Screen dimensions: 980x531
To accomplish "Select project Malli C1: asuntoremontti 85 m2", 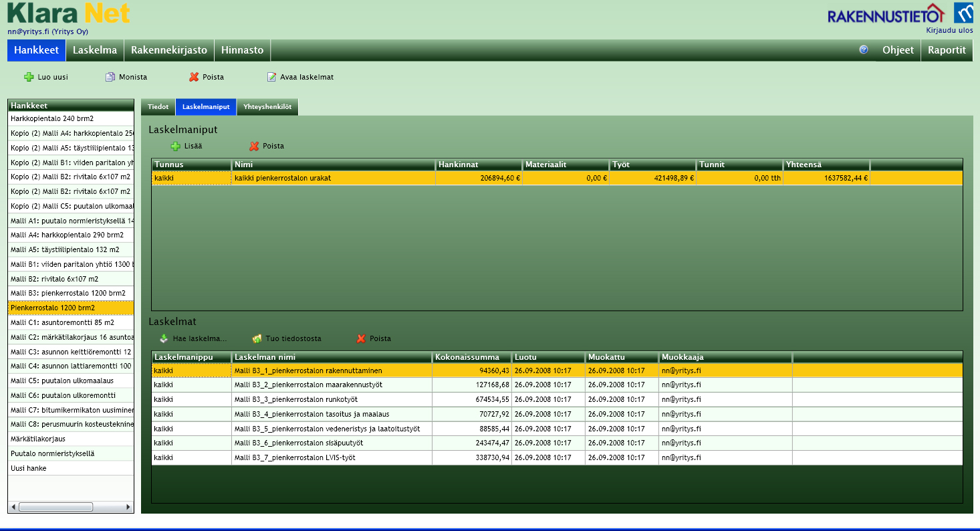I will coord(71,322).
